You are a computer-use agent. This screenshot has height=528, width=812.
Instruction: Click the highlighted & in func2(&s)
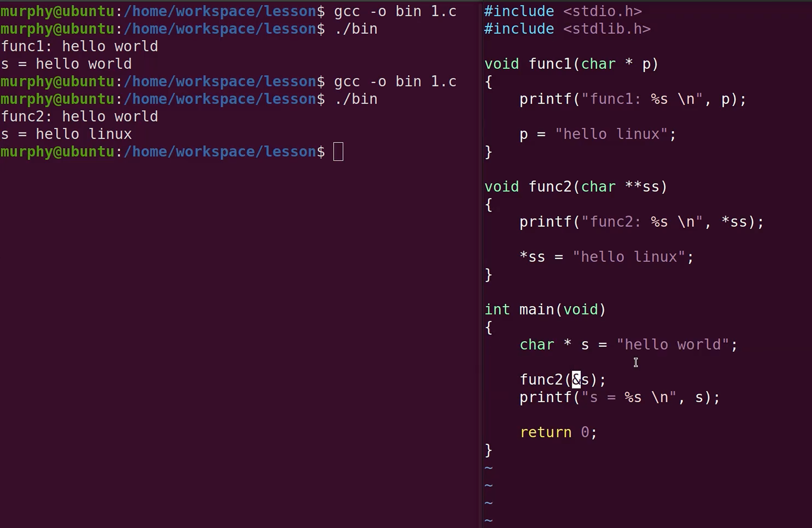point(576,380)
